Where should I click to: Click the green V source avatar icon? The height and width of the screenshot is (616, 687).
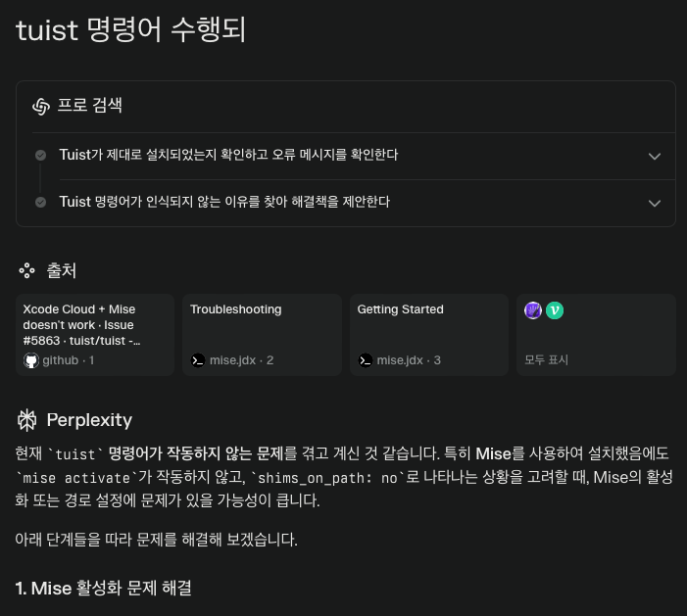pos(555,310)
